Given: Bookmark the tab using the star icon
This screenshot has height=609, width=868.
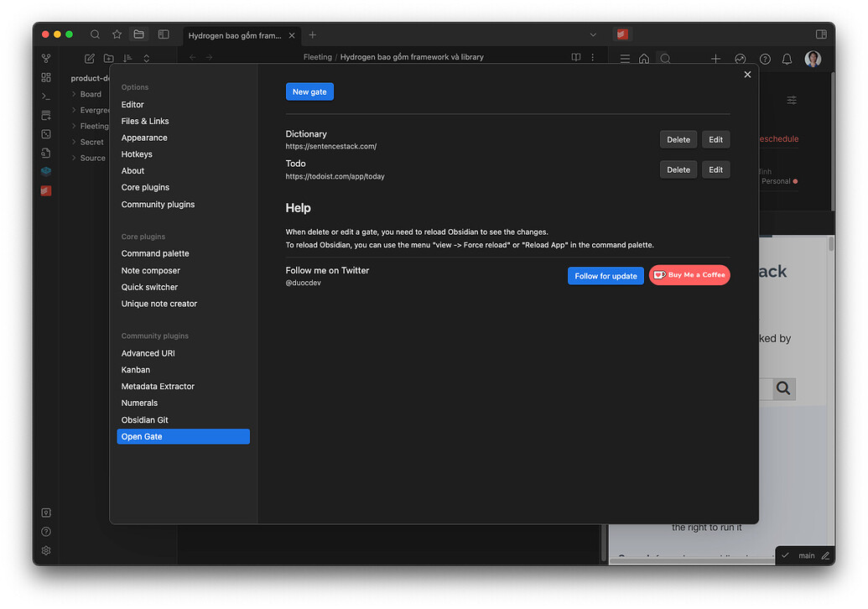Looking at the screenshot, I should click(x=117, y=34).
